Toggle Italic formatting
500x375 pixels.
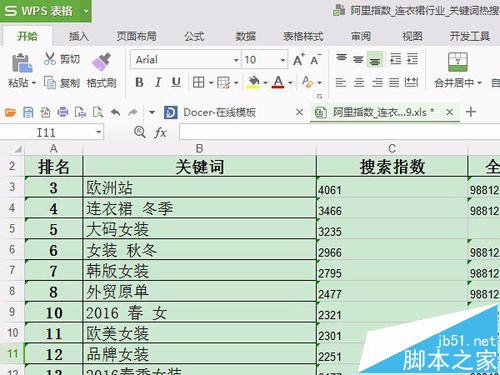click(158, 82)
